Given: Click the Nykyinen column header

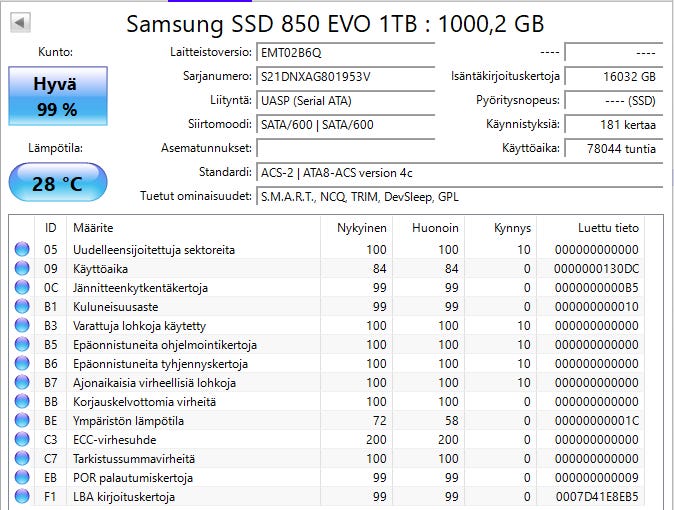Looking at the screenshot, I should (357, 227).
